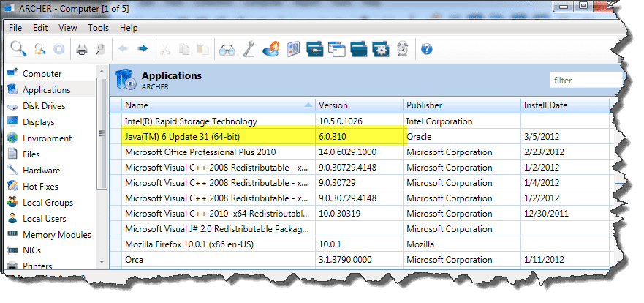Click the print preview icon

tap(101, 50)
